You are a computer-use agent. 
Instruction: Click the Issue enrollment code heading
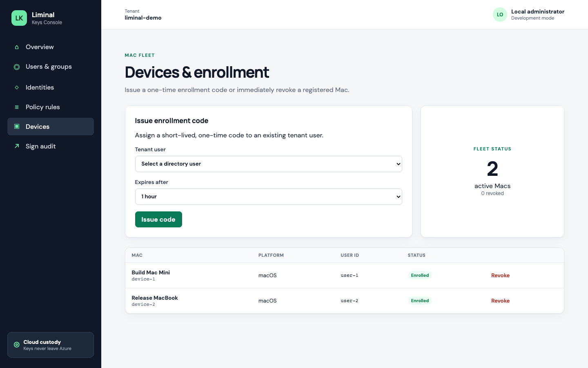tap(171, 121)
